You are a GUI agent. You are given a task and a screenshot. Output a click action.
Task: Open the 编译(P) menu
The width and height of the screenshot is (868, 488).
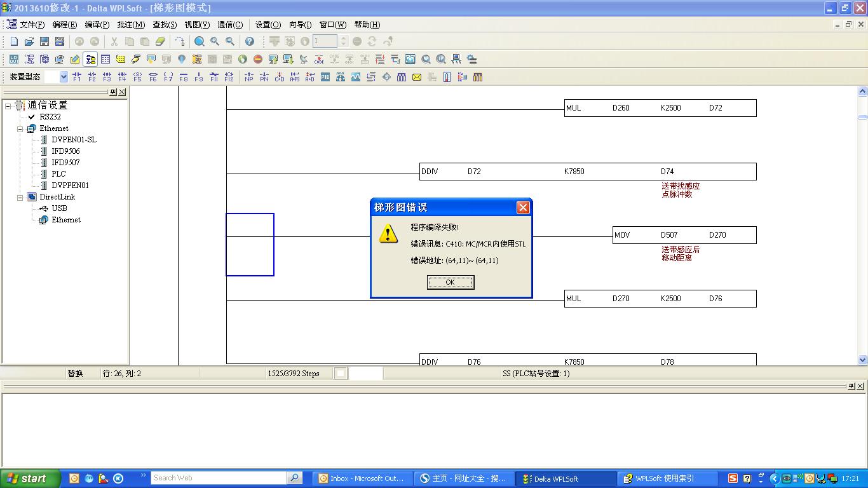coord(97,25)
